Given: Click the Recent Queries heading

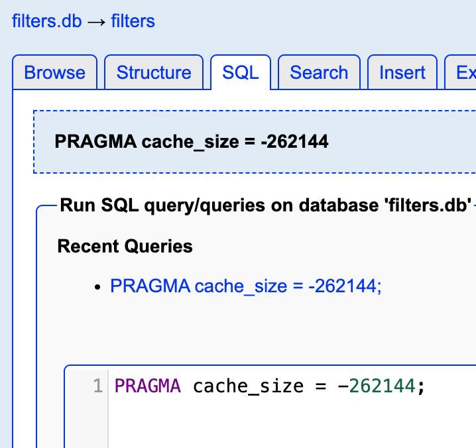Looking at the screenshot, I should point(125,247).
